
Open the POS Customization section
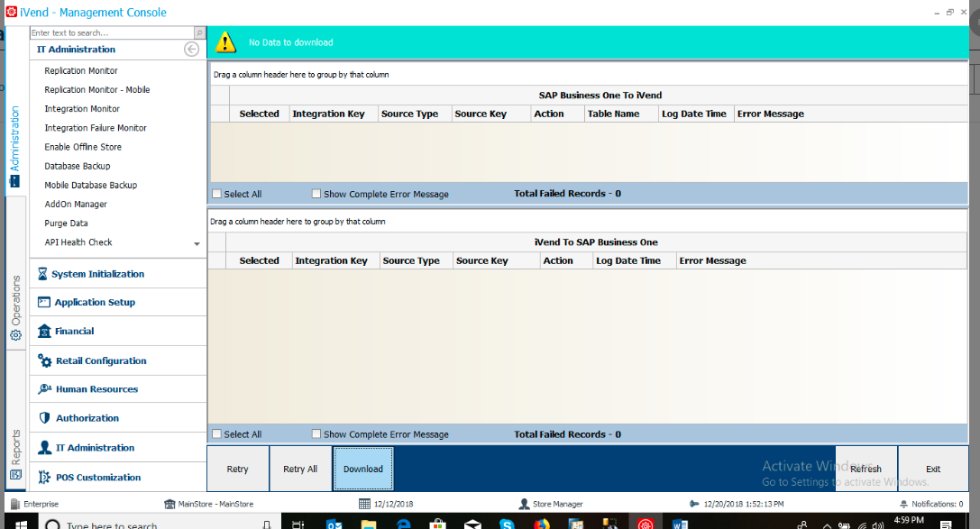click(118, 477)
